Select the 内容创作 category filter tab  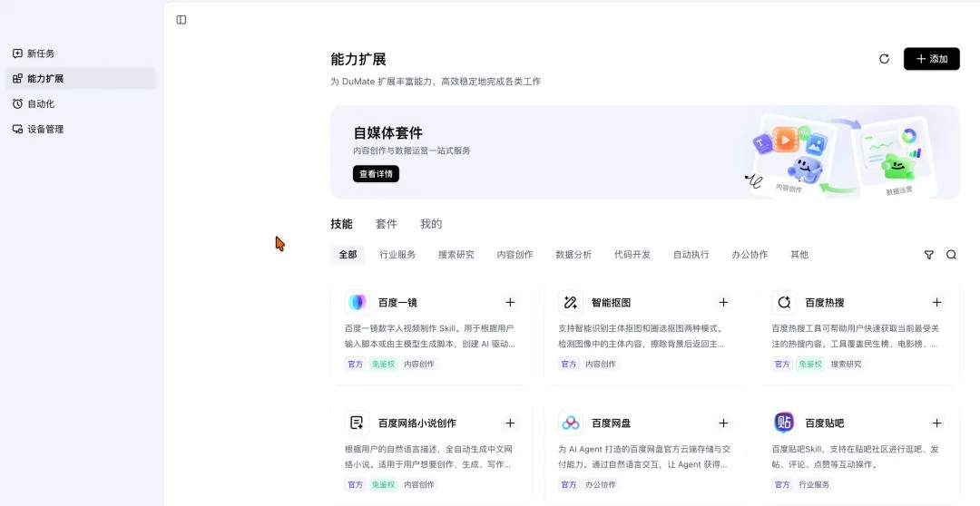515,254
